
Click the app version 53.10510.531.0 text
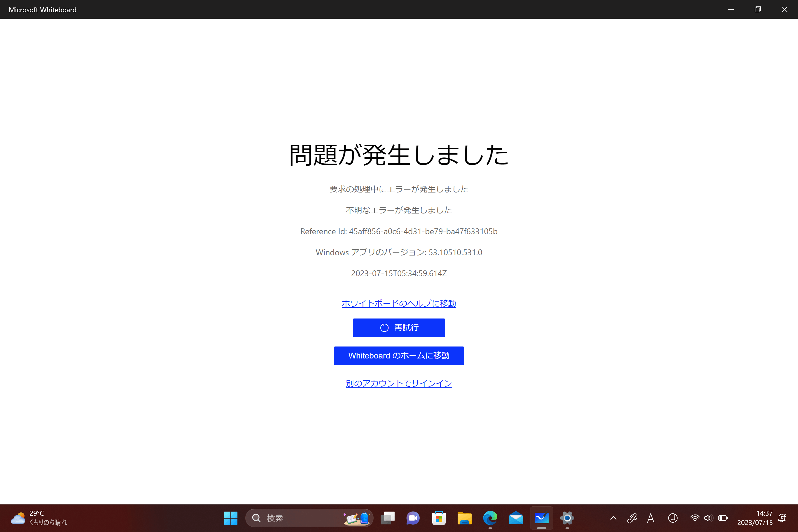[455, 252]
